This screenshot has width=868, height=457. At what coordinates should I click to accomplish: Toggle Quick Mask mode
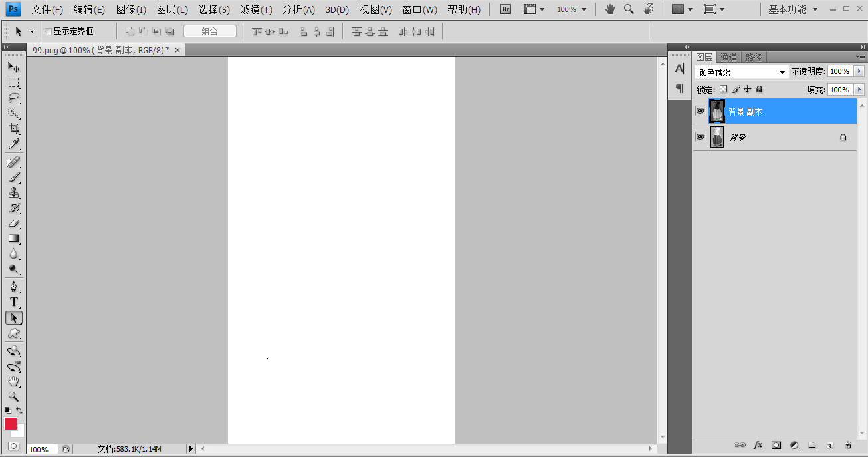pyautogui.click(x=13, y=446)
